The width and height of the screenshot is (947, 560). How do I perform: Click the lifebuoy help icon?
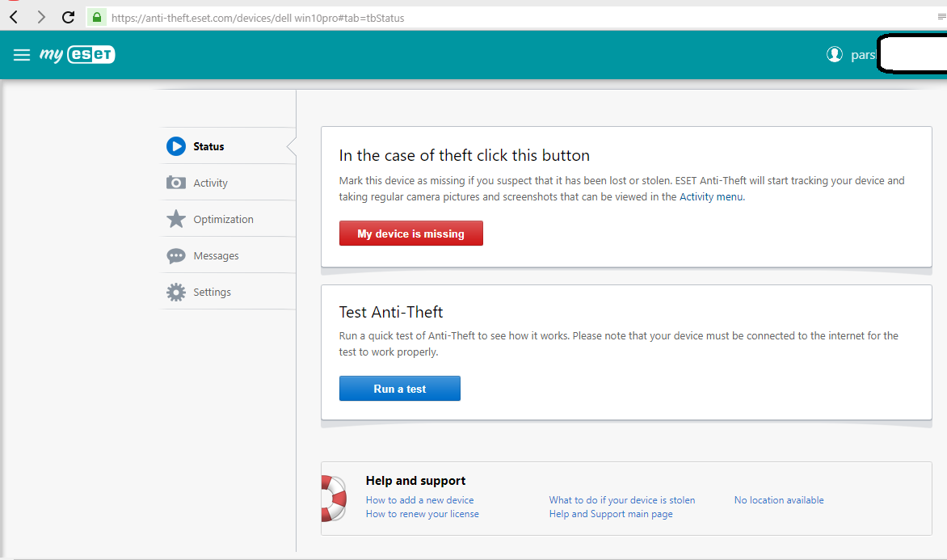[333, 498]
